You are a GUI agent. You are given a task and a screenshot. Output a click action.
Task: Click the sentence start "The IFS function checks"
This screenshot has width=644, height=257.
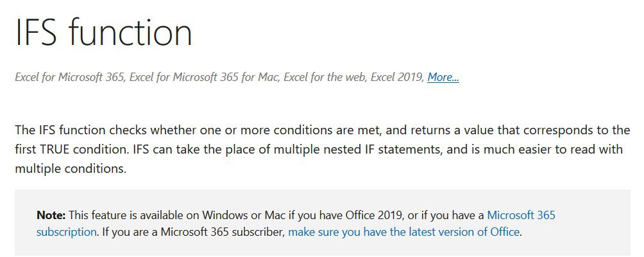(x=81, y=130)
